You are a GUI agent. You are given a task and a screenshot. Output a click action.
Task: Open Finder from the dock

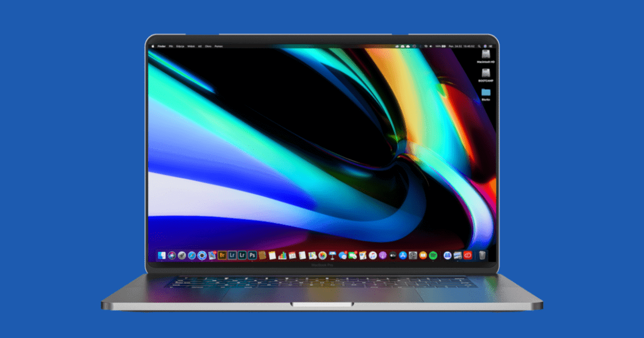(x=163, y=255)
